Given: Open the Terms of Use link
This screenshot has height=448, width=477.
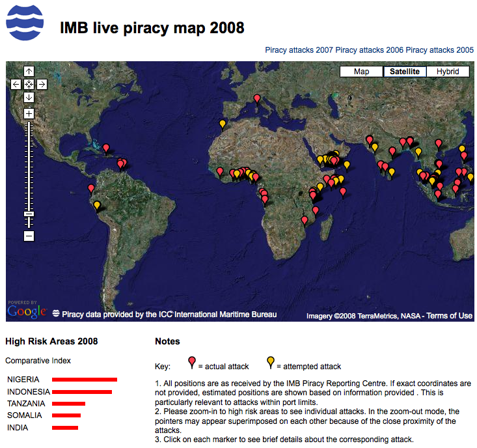Looking at the screenshot, I should (x=449, y=316).
